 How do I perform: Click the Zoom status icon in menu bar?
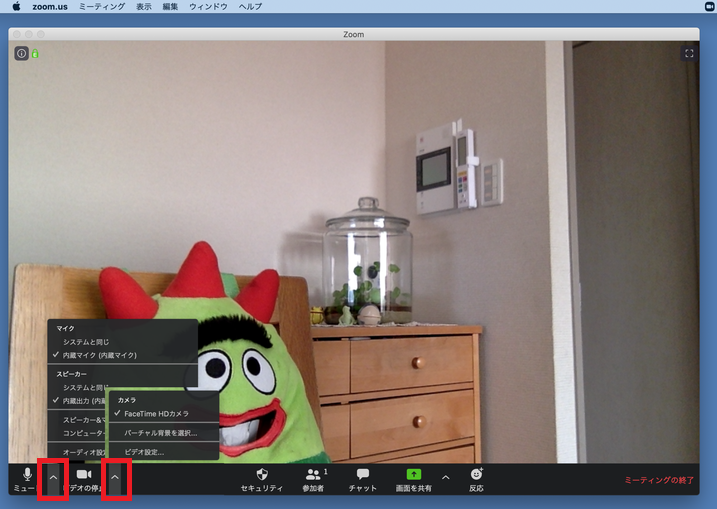coord(710,6)
